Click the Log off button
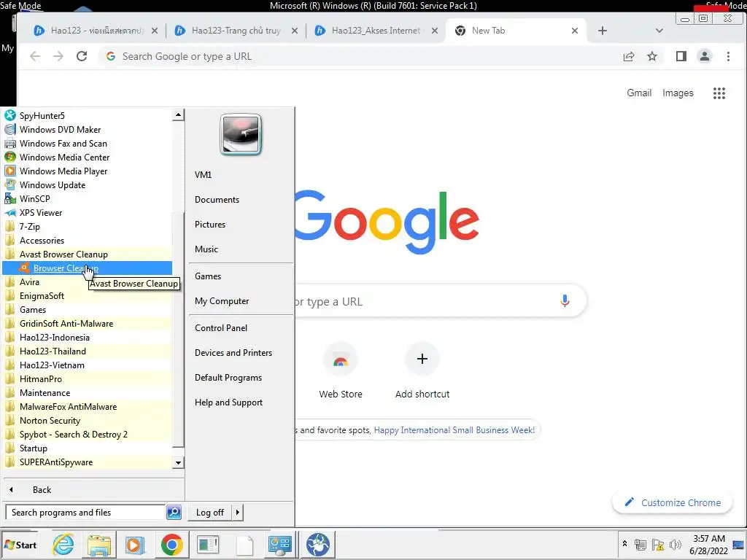747x560 pixels. (209, 513)
